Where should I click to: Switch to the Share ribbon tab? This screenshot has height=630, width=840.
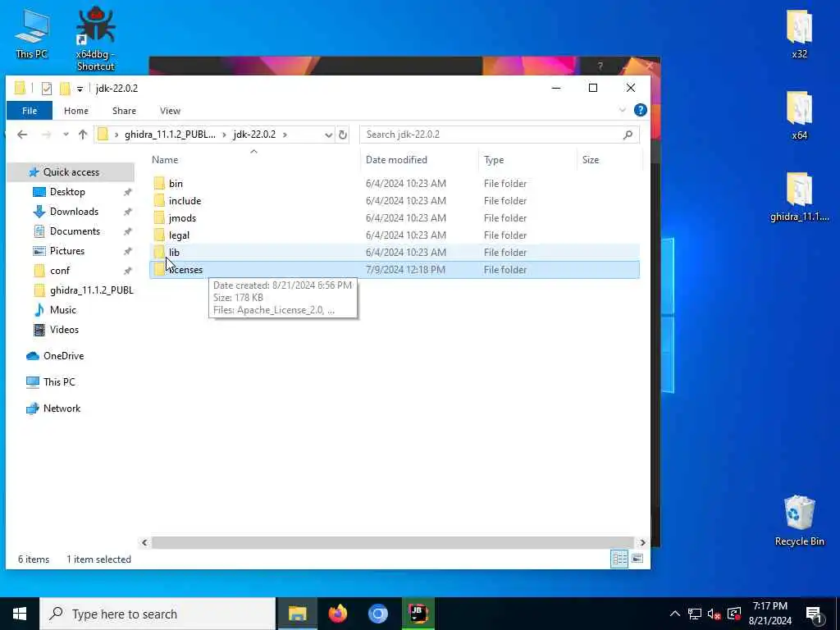click(x=125, y=111)
